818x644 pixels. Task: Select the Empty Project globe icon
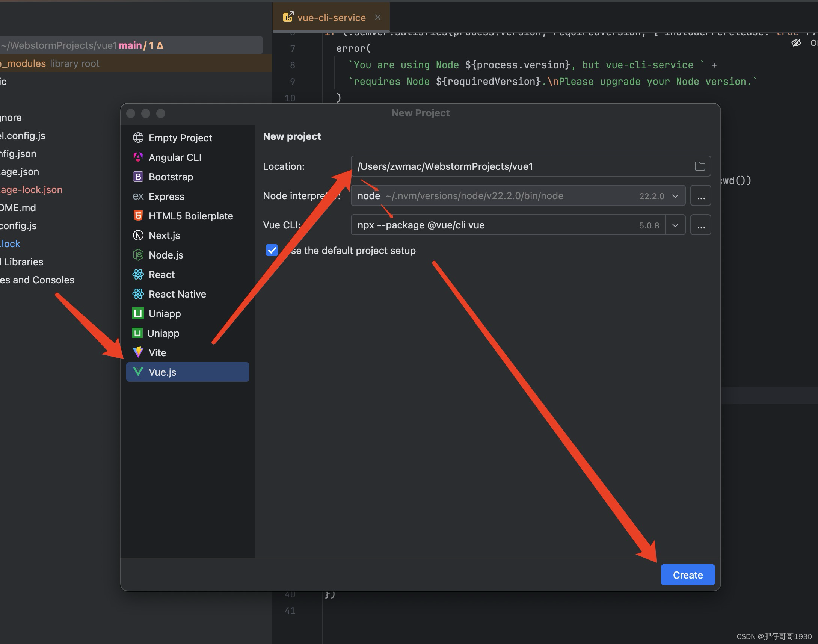[138, 138]
